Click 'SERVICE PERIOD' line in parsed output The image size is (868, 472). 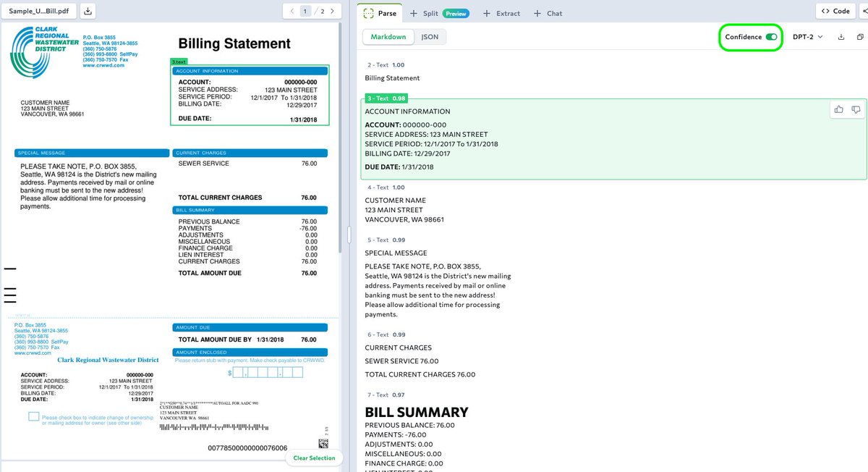pos(431,144)
